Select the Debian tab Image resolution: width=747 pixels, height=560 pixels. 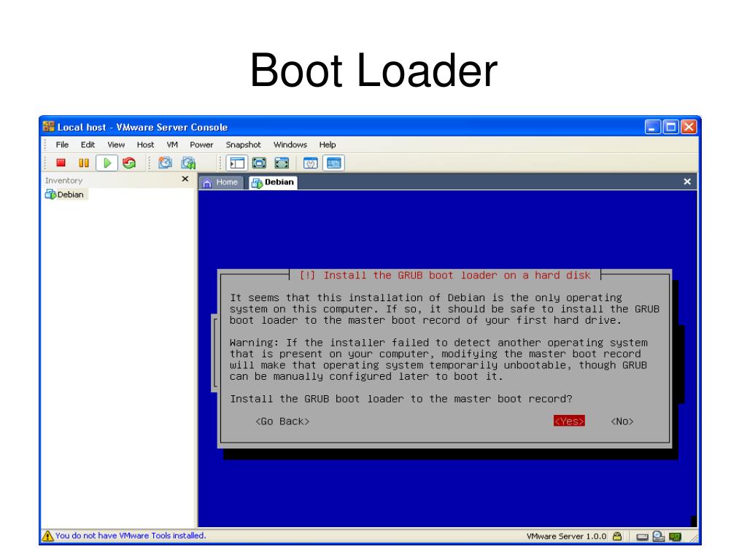click(x=273, y=182)
